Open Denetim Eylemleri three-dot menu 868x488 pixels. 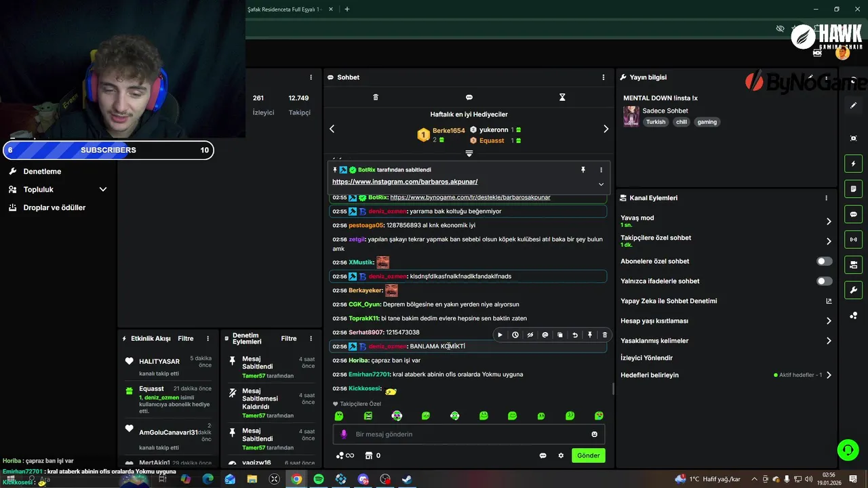311,338
